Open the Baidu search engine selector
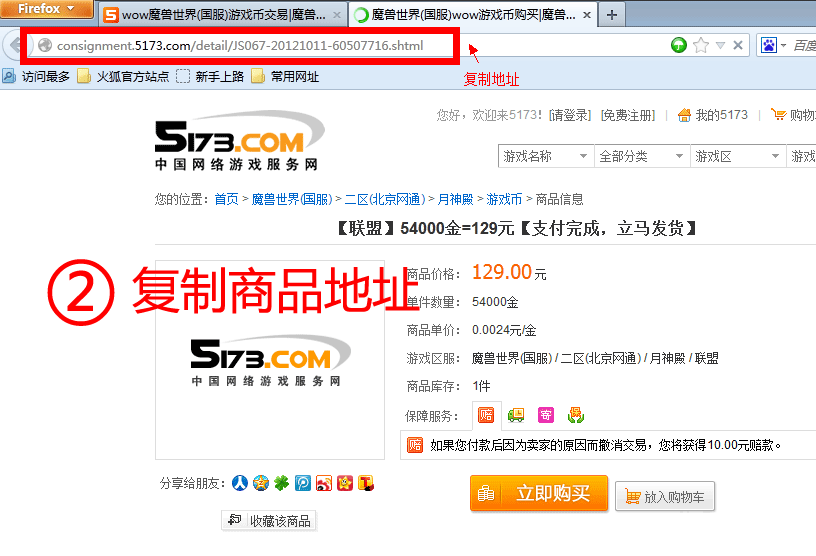The image size is (816, 556). pyautogui.click(x=773, y=45)
